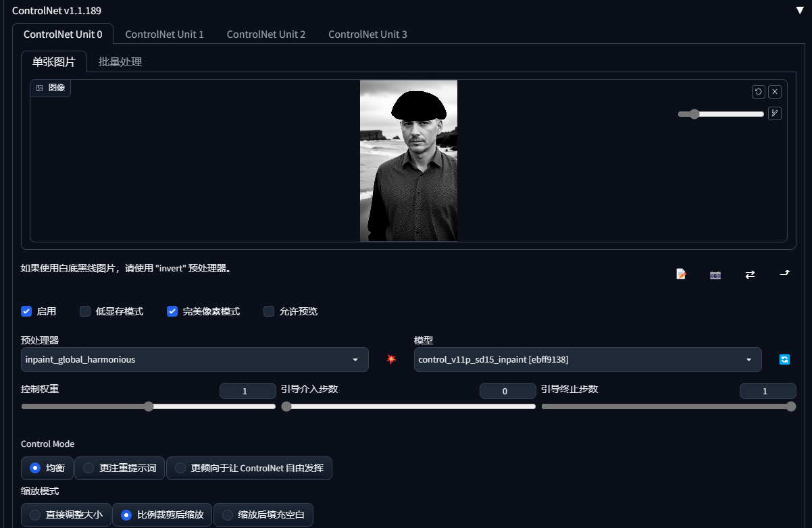Screen dimensions: 812x528
Task: Remove the uploaded image with X icon
Action: click(775, 91)
